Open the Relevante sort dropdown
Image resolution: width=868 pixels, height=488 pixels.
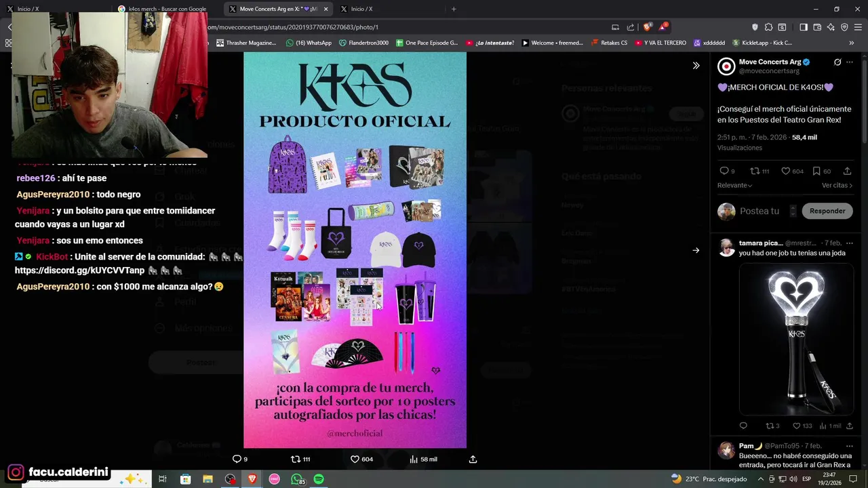pos(735,185)
